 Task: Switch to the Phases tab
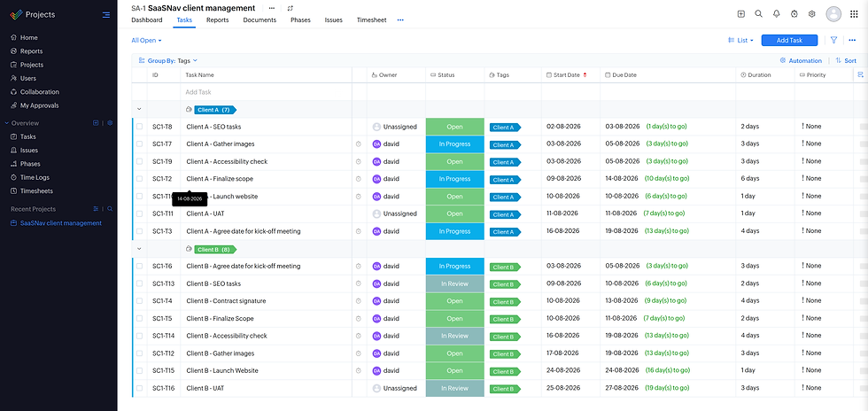click(x=300, y=20)
